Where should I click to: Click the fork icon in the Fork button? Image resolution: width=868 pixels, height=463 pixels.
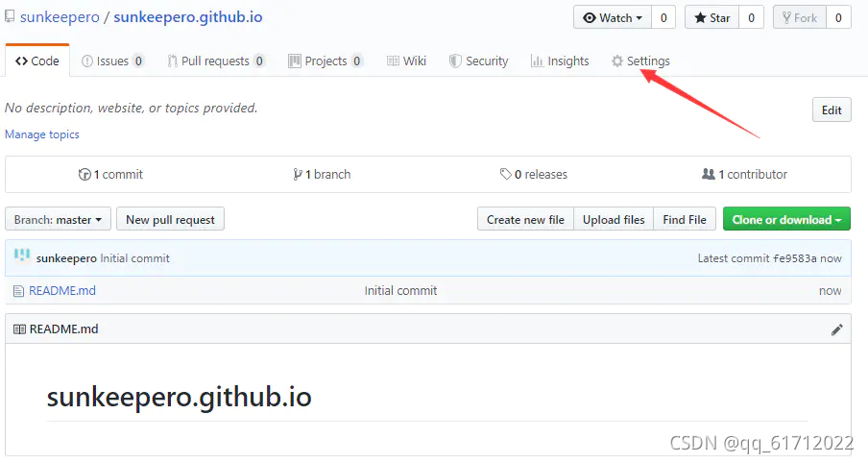pyautogui.click(x=786, y=17)
